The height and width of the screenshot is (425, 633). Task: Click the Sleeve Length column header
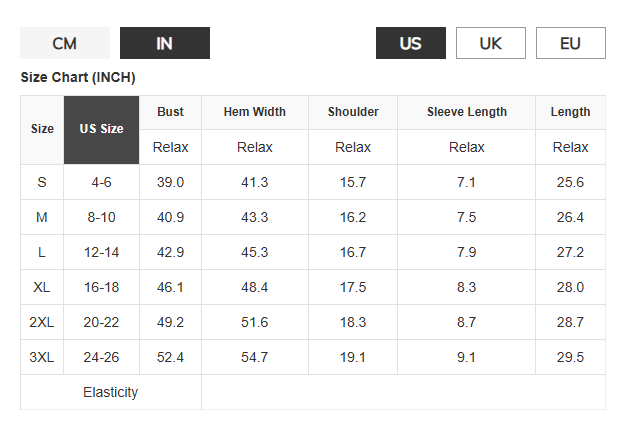pos(467,112)
